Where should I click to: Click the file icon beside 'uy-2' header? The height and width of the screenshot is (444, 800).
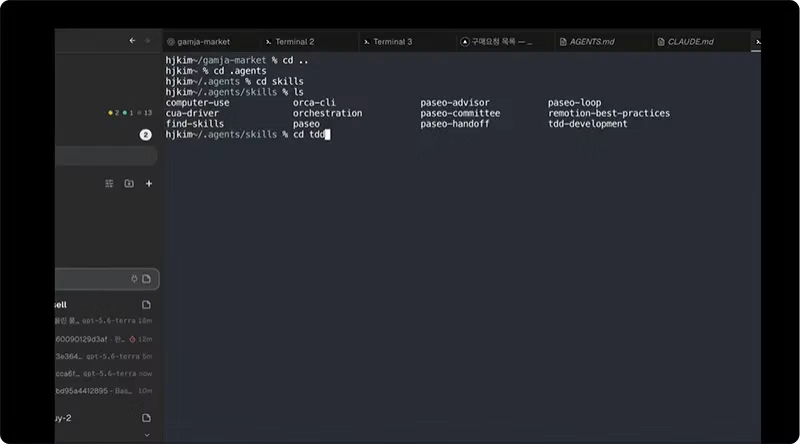(x=146, y=418)
